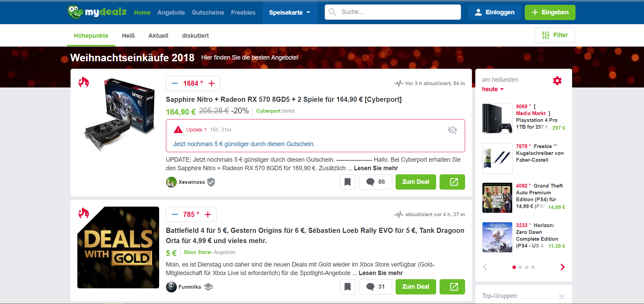
Task: Open the 86 comments on Sapphire deal
Action: tap(375, 182)
